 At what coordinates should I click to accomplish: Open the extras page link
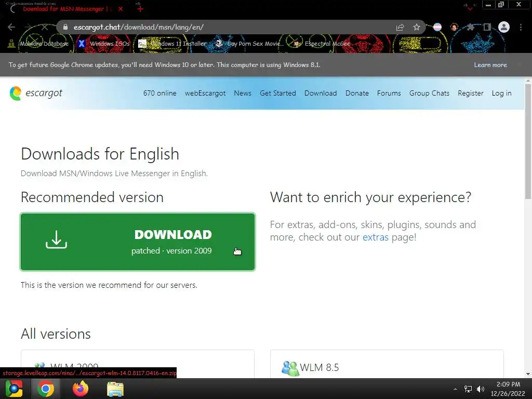[x=375, y=237]
